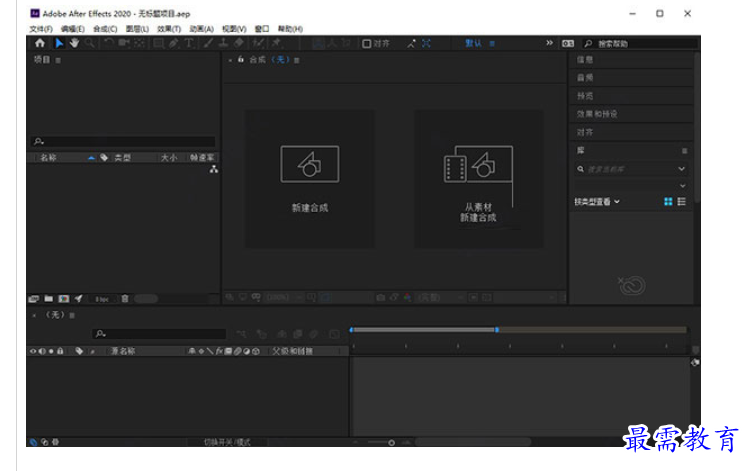Create a new folder in project panel
The height and width of the screenshot is (471, 747).
pyautogui.click(x=49, y=299)
